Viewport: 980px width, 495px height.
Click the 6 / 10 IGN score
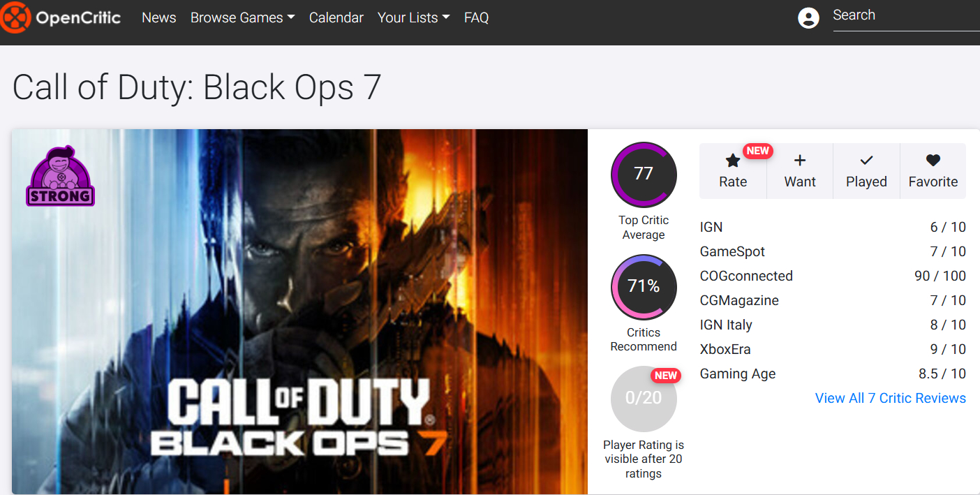(948, 227)
